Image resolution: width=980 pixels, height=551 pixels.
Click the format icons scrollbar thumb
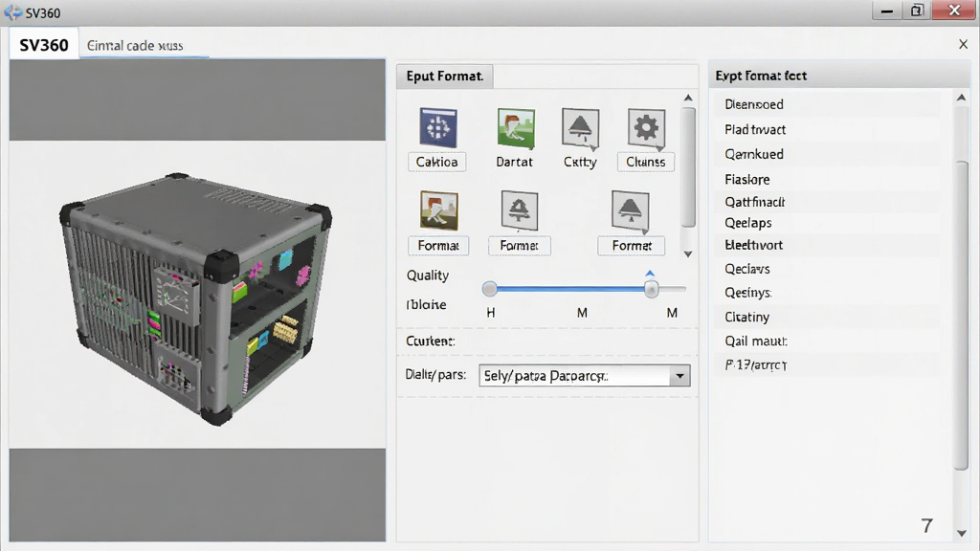tap(688, 167)
